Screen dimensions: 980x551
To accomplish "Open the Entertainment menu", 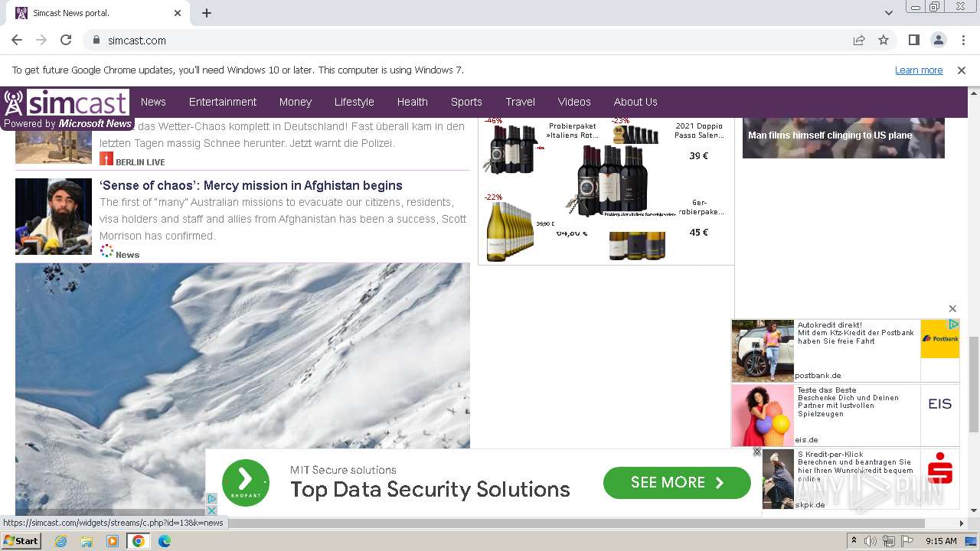I will [x=223, y=102].
